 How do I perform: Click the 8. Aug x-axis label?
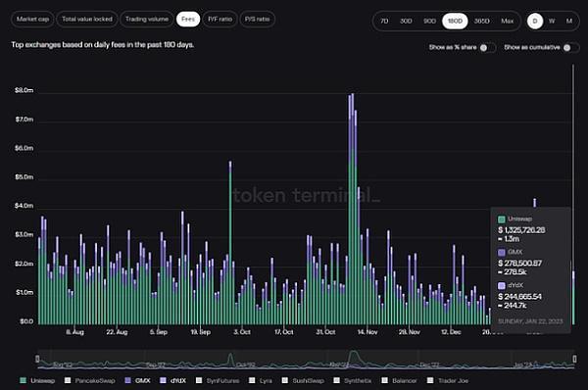click(75, 332)
